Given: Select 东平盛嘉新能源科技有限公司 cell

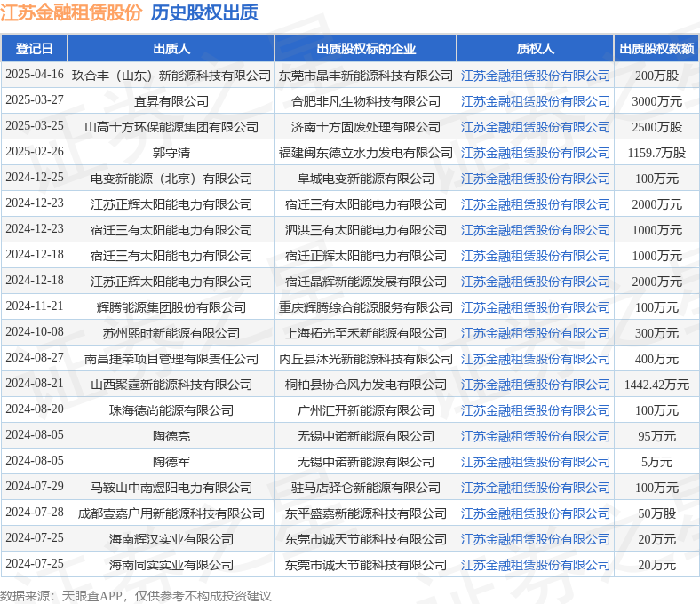Looking at the screenshot, I should coord(366,513).
